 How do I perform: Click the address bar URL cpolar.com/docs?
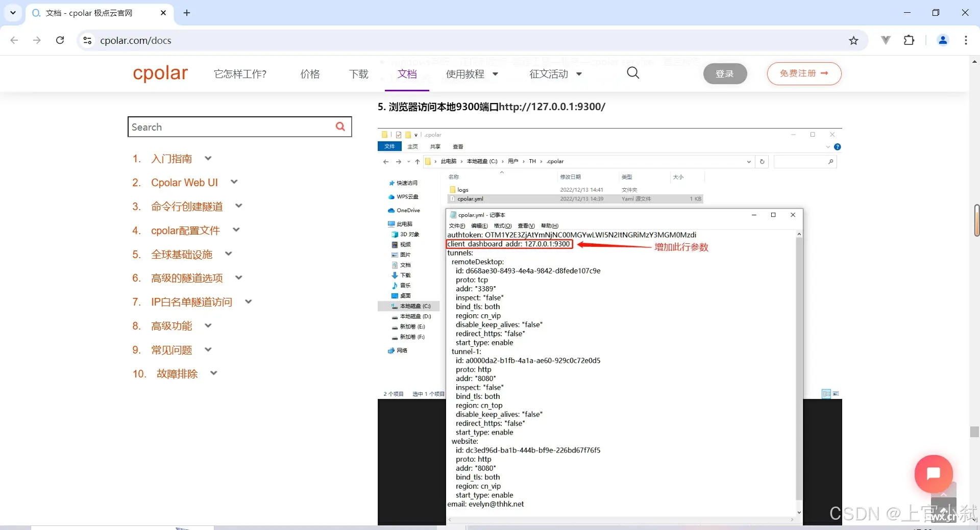click(x=136, y=40)
